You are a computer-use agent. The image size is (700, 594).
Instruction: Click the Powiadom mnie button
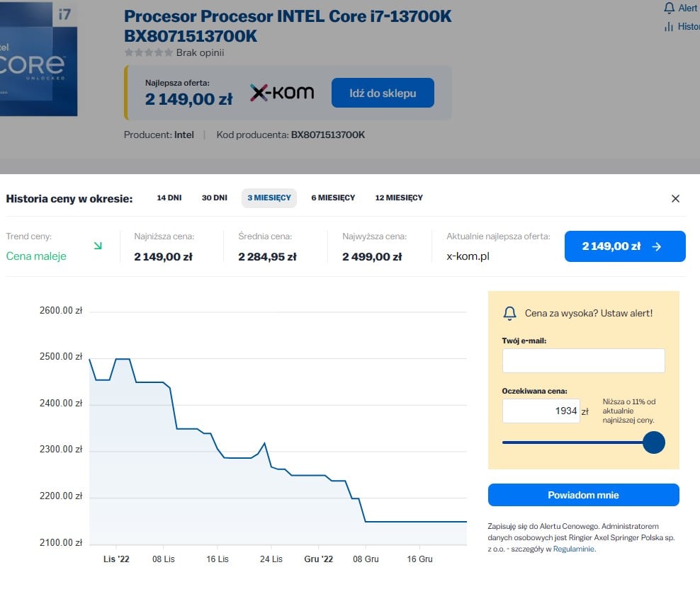[584, 495]
